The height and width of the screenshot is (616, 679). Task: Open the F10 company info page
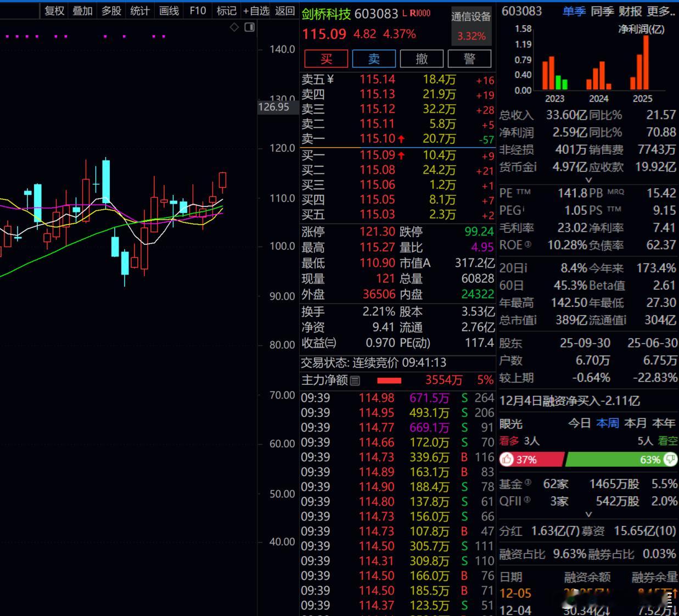point(198,10)
